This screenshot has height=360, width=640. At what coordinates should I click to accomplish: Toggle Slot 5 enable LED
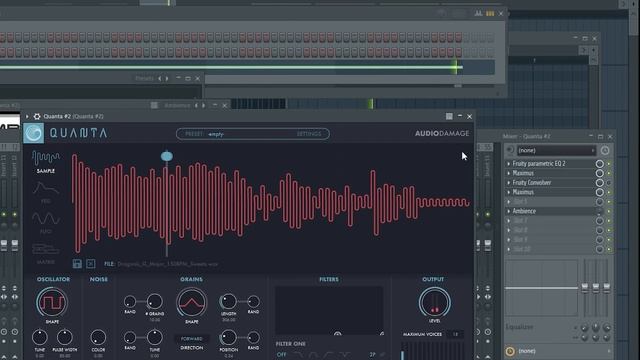point(609,202)
